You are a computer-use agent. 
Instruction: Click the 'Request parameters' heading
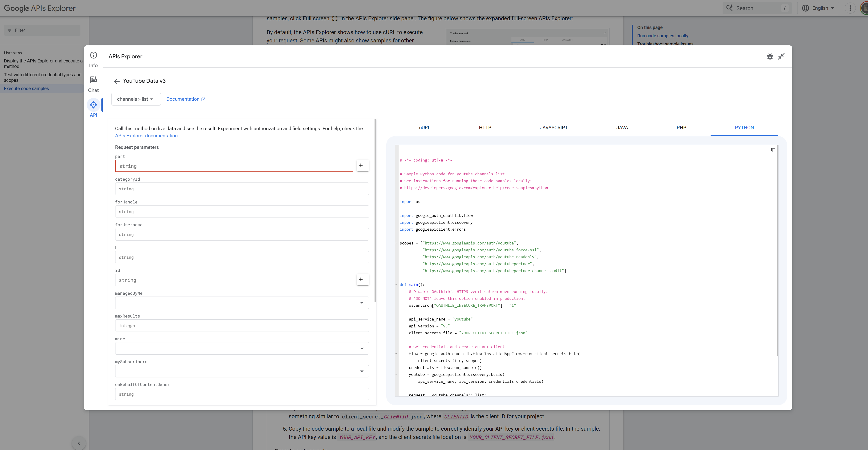pyautogui.click(x=137, y=147)
